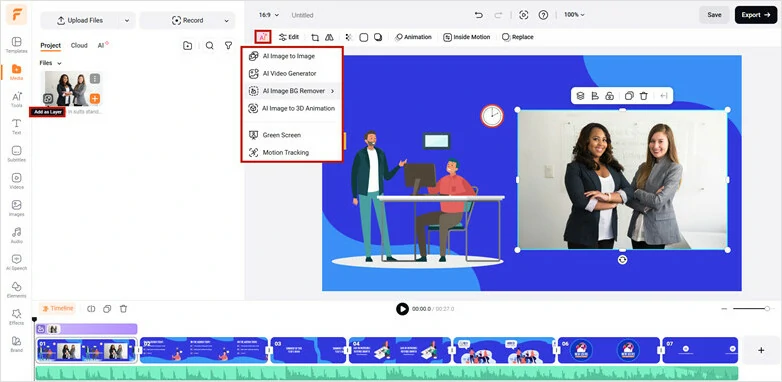This screenshot has height=382, width=782.
Task: Open the Images sidebar panel
Action: click(16, 208)
